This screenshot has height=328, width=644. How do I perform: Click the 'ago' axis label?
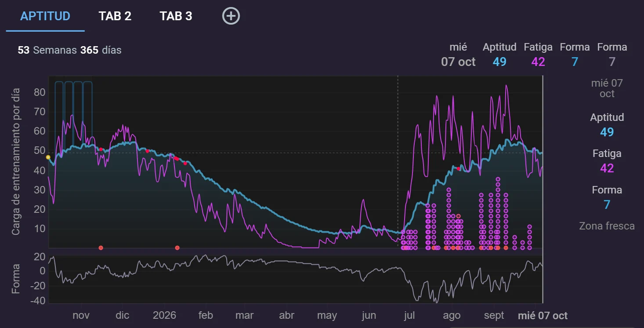[x=452, y=315]
